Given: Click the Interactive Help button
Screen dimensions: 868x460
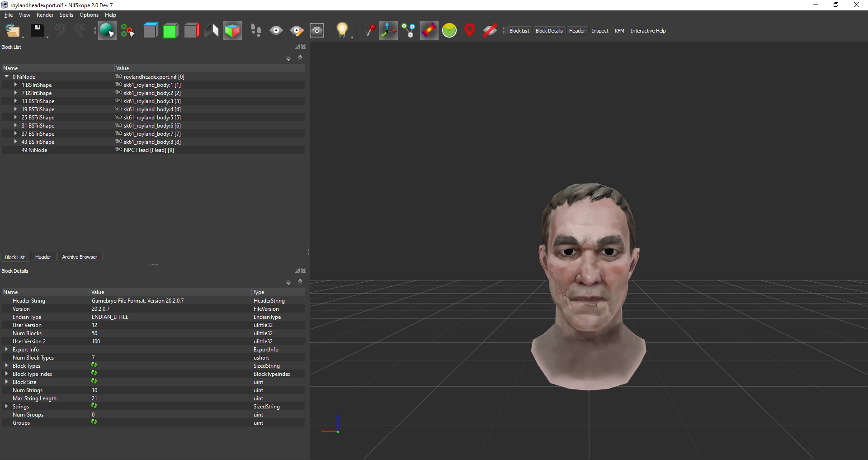Looking at the screenshot, I should tap(648, 31).
